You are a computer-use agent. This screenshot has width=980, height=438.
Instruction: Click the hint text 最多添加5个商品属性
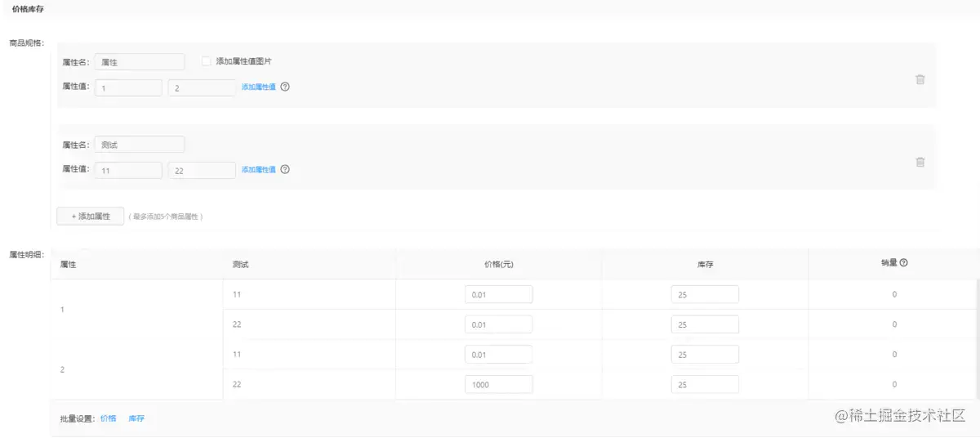pyautogui.click(x=166, y=217)
